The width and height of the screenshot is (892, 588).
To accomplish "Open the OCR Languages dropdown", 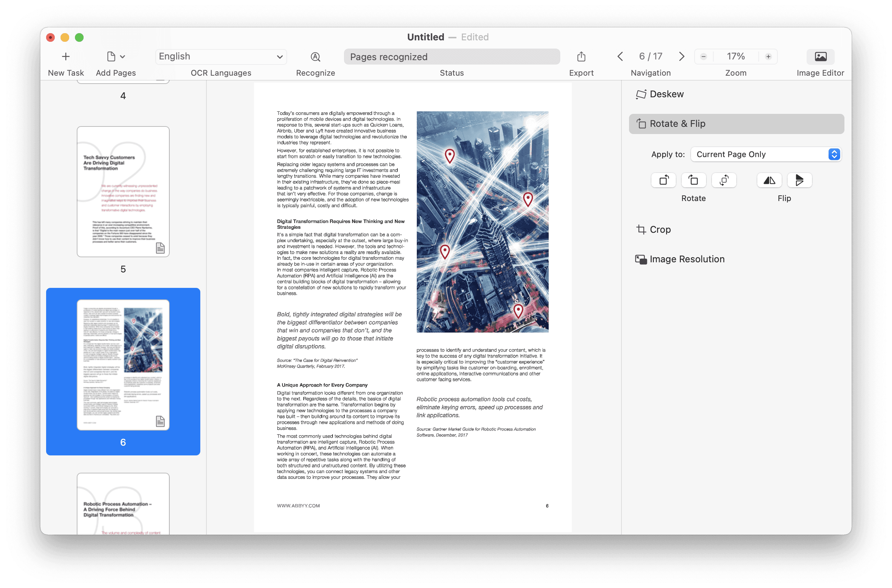I will (x=221, y=57).
